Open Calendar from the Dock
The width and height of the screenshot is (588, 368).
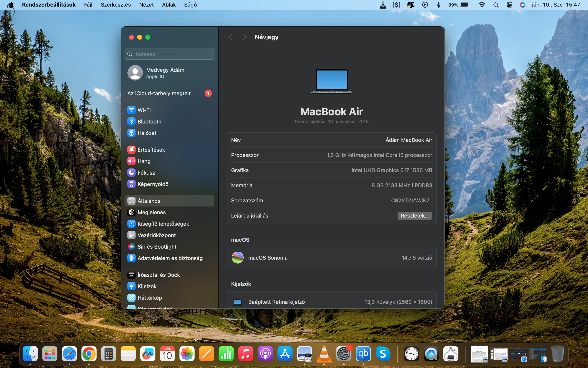[x=167, y=353]
